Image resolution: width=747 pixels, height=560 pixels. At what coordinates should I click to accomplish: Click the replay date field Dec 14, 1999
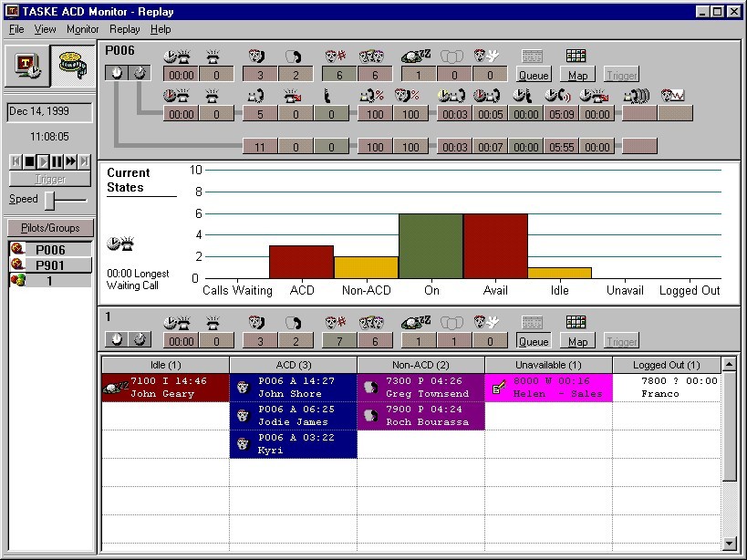tap(49, 112)
